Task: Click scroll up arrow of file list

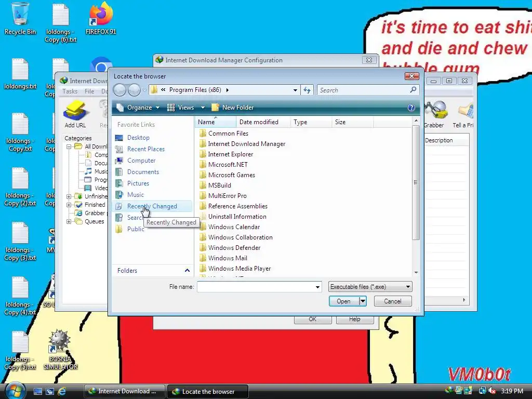Action: (x=416, y=121)
